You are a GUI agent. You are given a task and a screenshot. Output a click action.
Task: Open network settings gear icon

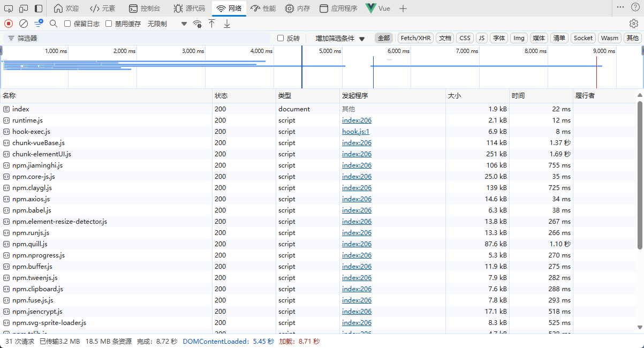[x=634, y=24]
